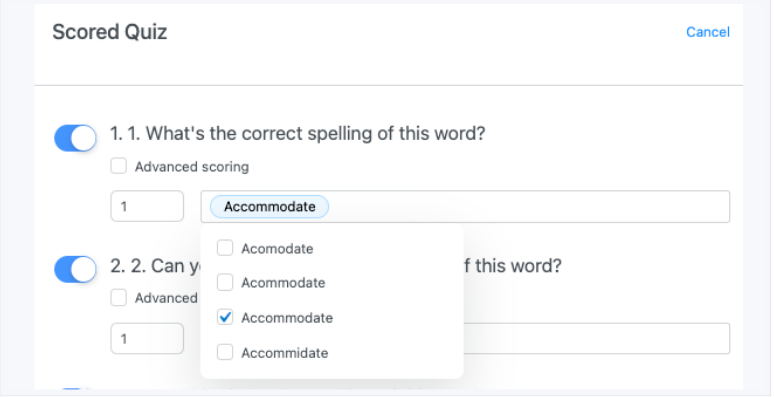Enable Advanced scoring checkbox under question 1

click(x=119, y=166)
